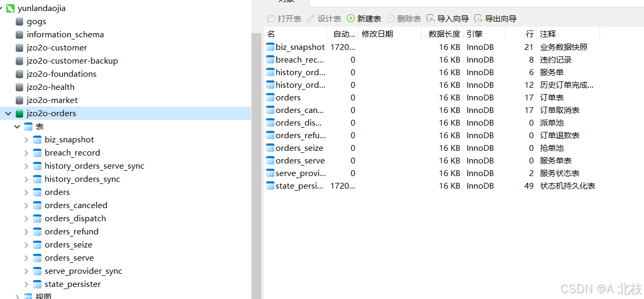Viewport: 644px width, 299px height.
Task: Collapse the 表 tables folder
Action: coord(17,127)
